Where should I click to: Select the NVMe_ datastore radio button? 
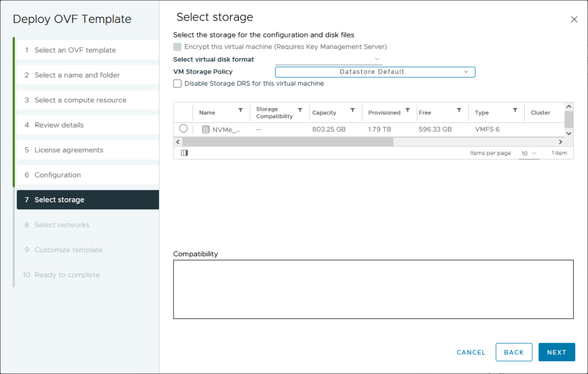[x=183, y=129]
